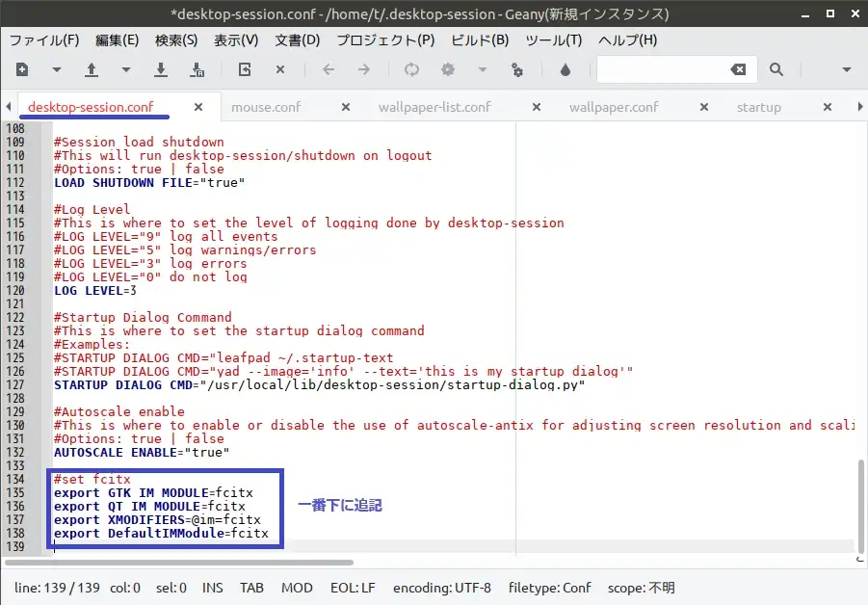Click the open file icon

(92, 69)
